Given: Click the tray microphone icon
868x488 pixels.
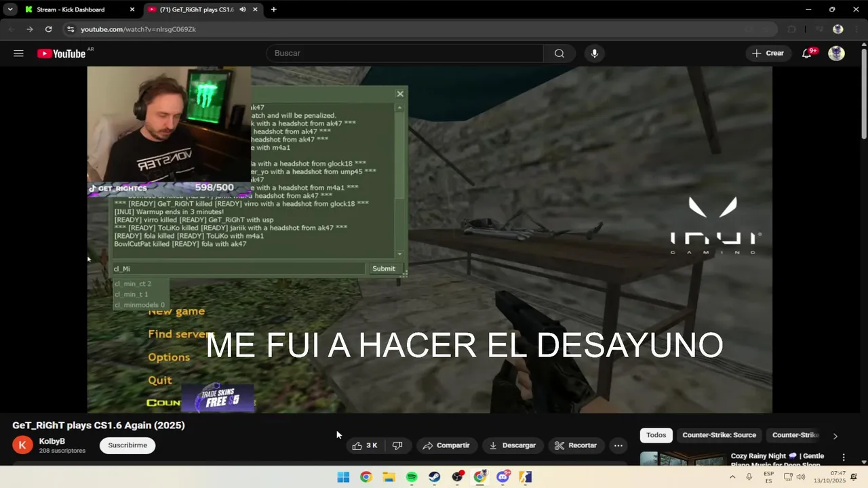Looking at the screenshot, I should 749,477.
